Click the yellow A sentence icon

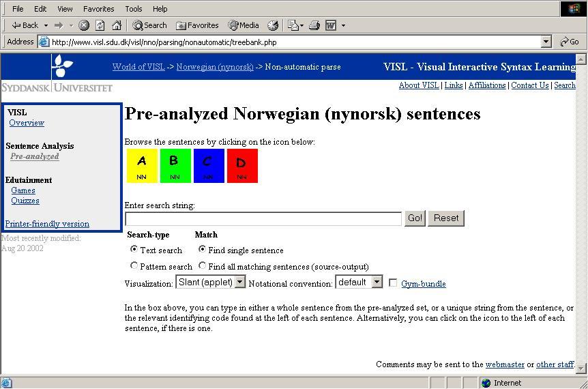coord(141,166)
